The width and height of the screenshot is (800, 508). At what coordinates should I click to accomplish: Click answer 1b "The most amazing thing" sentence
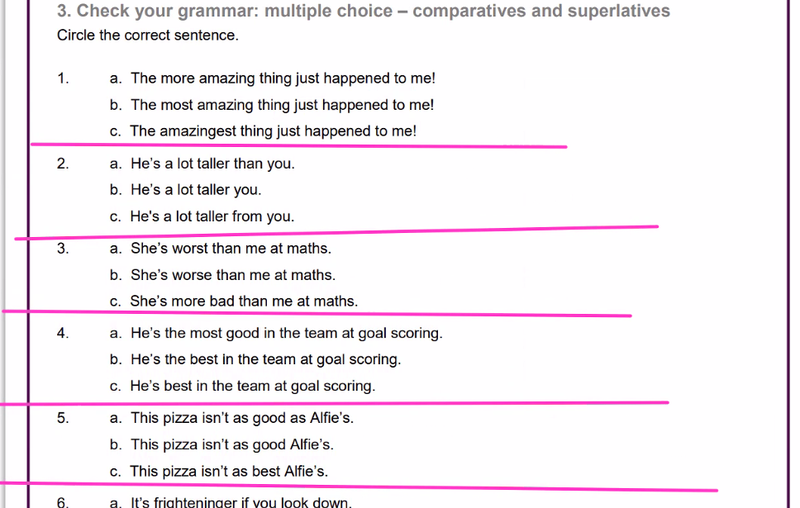click(282, 105)
